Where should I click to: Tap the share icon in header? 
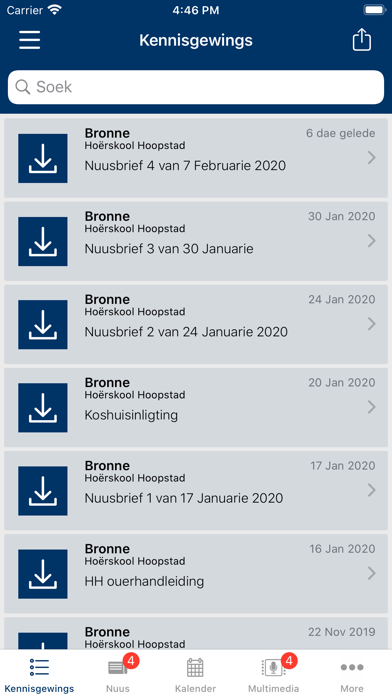[361, 40]
